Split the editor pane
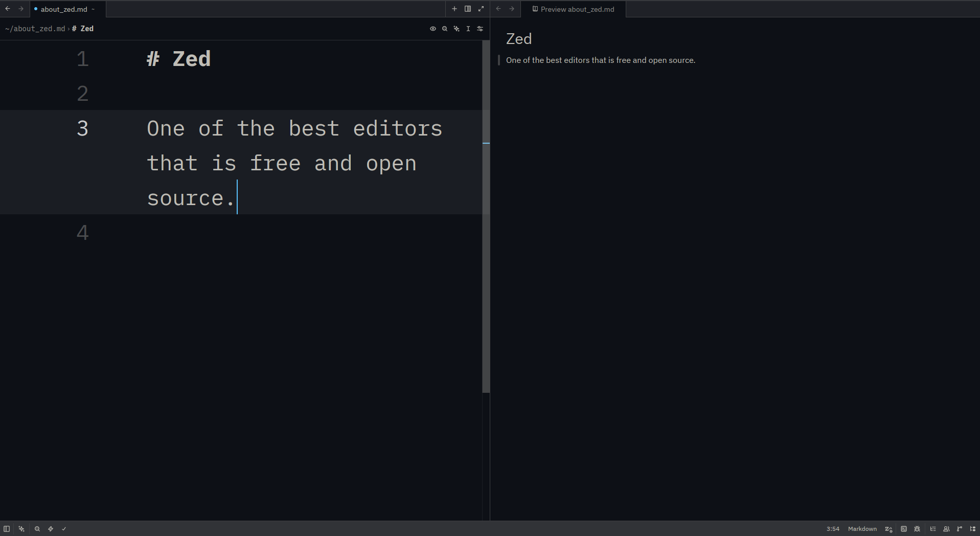Image resolution: width=980 pixels, height=536 pixels. (467, 9)
